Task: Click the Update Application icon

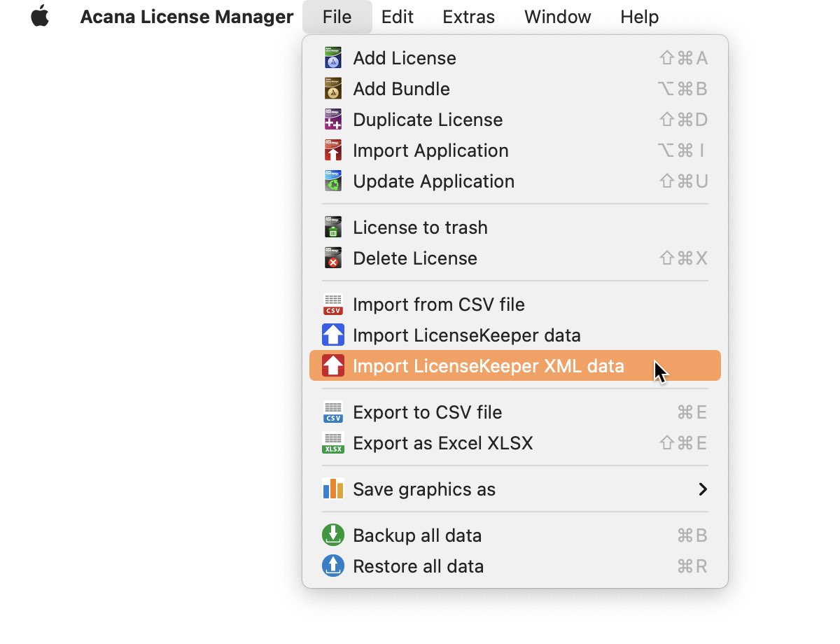Action: [x=333, y=181]
